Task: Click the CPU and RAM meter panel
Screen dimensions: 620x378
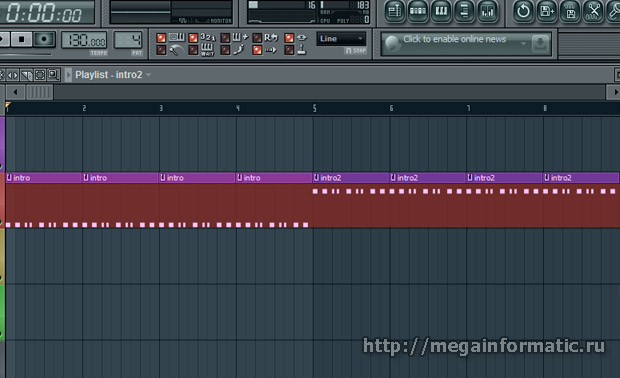Action: point(309,12)
